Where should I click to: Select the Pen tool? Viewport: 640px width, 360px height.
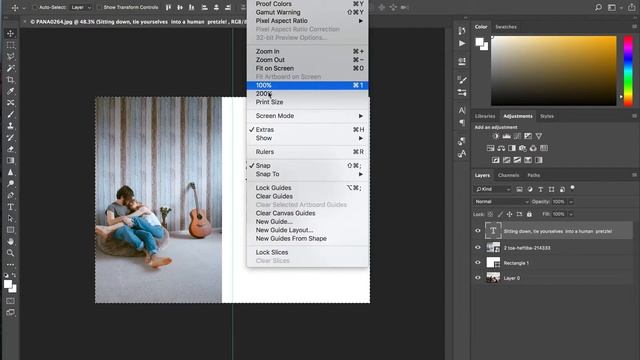pyautogui.click(x=11, y=195)
